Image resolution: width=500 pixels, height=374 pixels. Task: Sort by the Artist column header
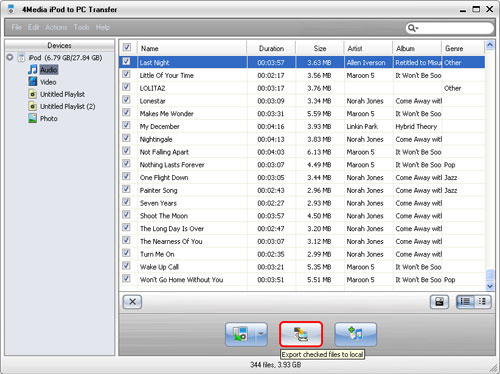pos(368,48)
